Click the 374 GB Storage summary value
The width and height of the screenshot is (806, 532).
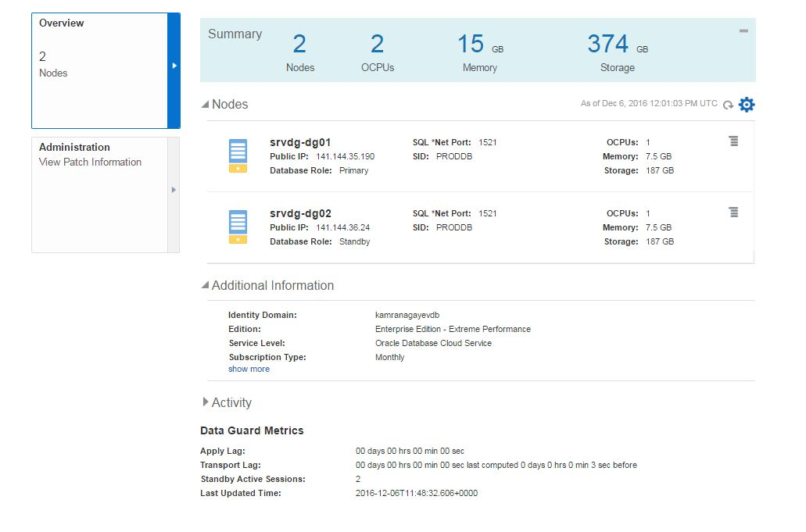click(608, 44)
